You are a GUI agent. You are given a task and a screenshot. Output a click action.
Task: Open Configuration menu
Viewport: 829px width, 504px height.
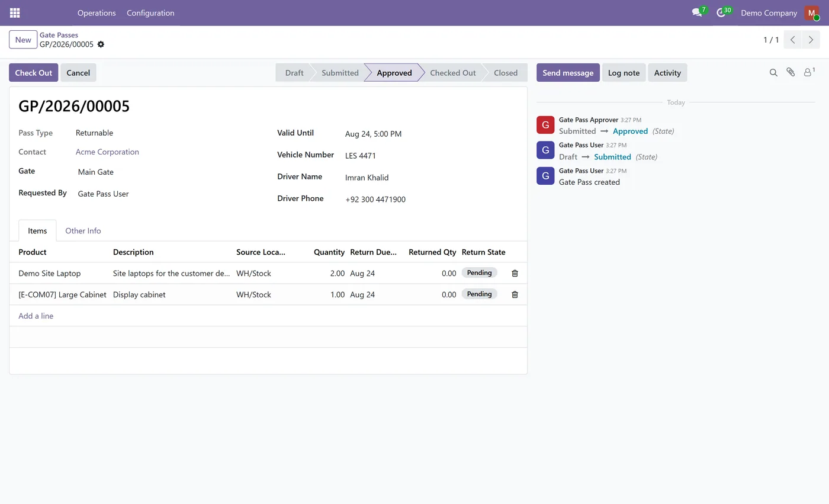(x=150, y=12)
